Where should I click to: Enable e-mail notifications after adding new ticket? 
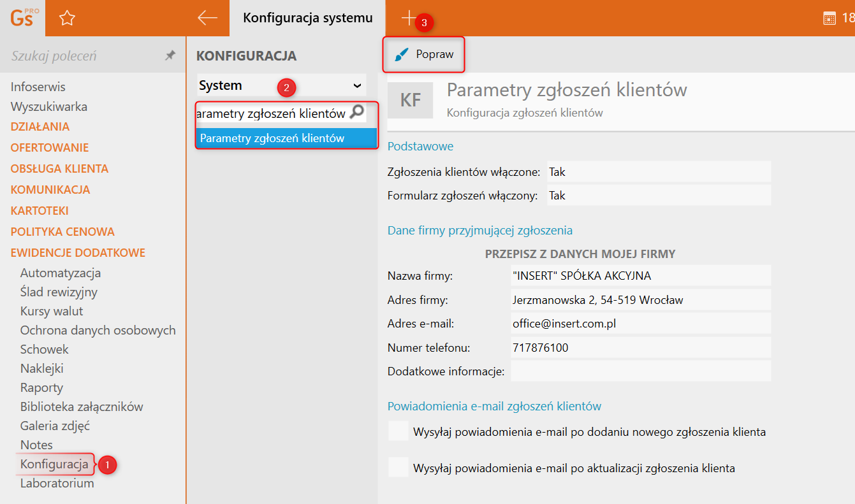398,431
